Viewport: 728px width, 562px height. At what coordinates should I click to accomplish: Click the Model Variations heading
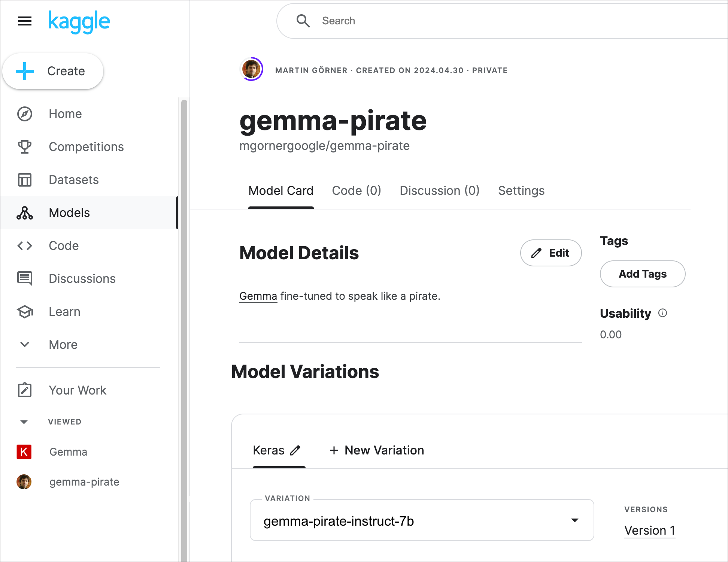[305, 372]
